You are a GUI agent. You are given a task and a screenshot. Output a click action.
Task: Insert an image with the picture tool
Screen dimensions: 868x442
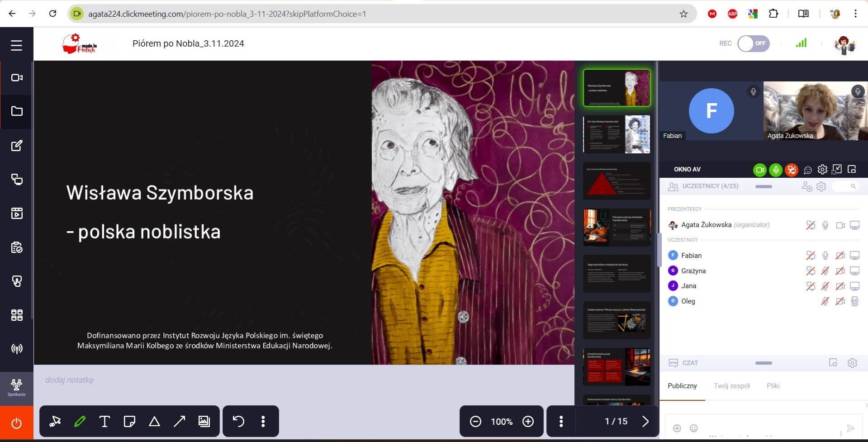coord(204,422)
